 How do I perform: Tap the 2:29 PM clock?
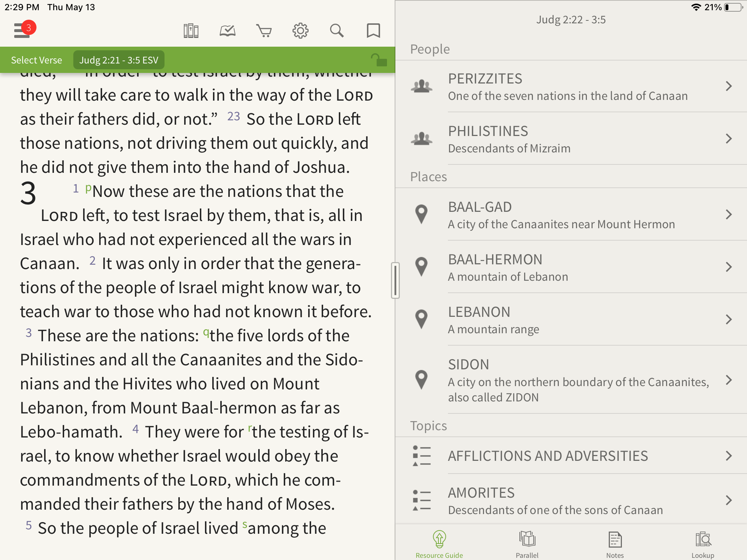[22, 7]
